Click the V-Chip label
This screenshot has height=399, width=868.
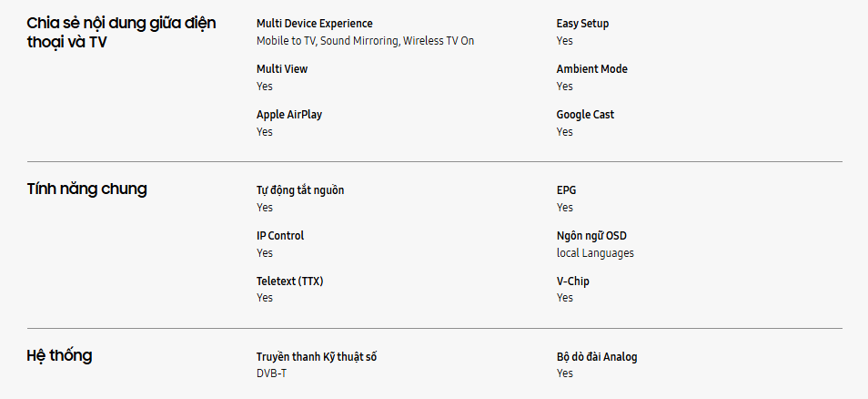572,281
